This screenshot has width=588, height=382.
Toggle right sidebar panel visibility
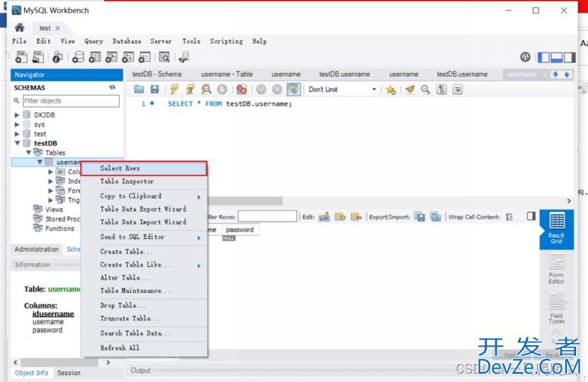pos(570,57)
